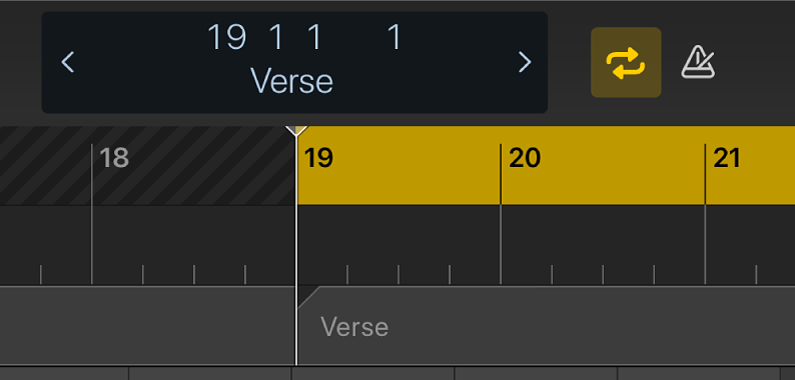
Task: Click bar 20 in the yellow cycle area
Action: click(x=525, y=158)
